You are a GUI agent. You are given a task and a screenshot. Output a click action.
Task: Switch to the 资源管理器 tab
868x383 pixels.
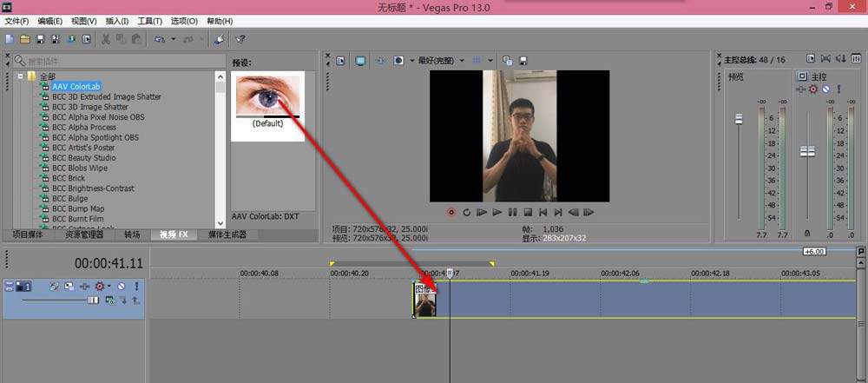pos(84,235)
